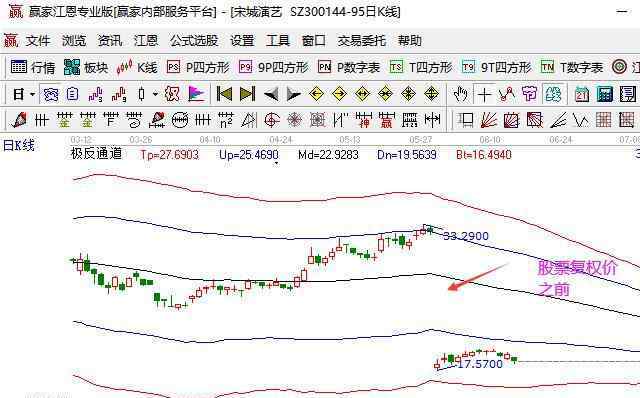Viewport: 640px width, 398px height.
Task: Open the 工具 menu
Action: pos(278,40)
